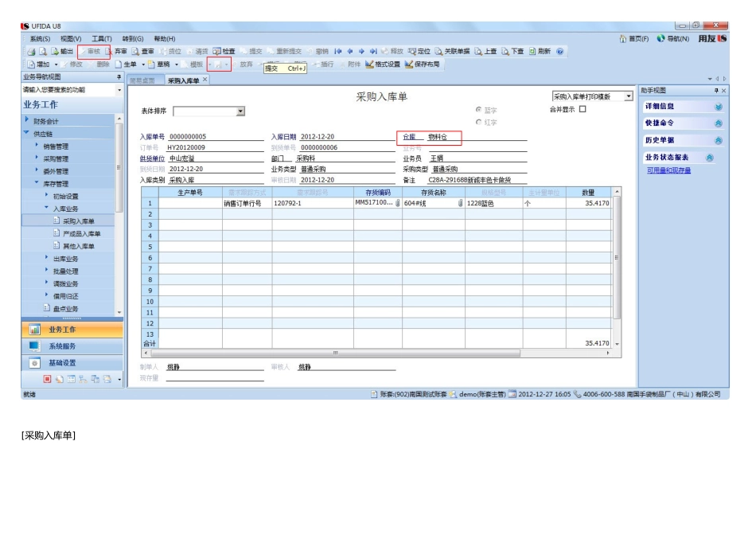Switch to the 采购入库单 tab
Viewport: 756px width, 535px height.
pos(183,80)
